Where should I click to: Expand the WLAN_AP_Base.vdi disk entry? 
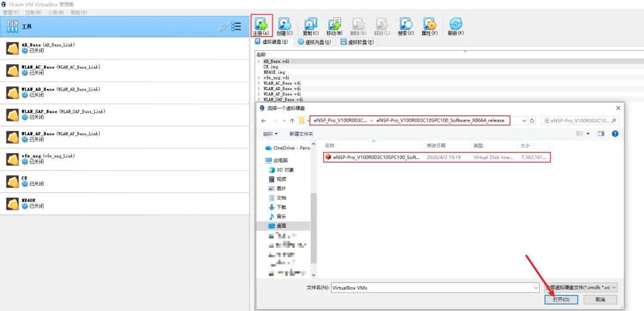coord(259,94)
